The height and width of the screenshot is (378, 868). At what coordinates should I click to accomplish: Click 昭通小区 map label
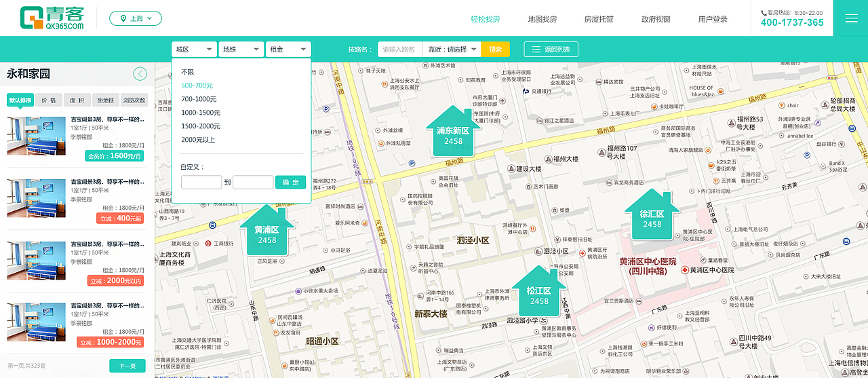click(x=322, y=341)
